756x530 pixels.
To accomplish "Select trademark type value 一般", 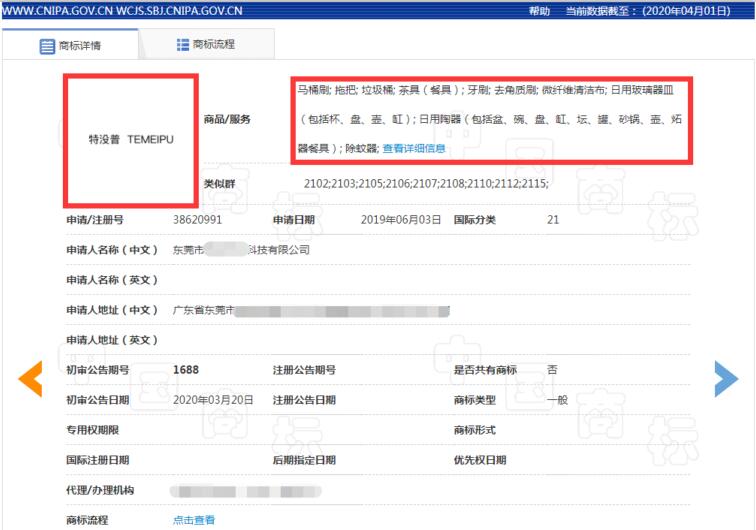I will pos(557,400).
